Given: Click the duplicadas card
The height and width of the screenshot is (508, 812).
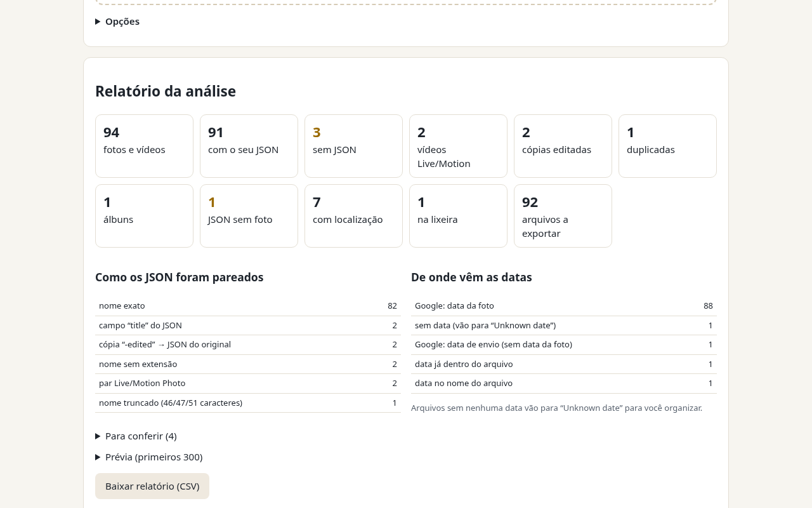Looking at the screenshot, I should (x=667, y=146).
